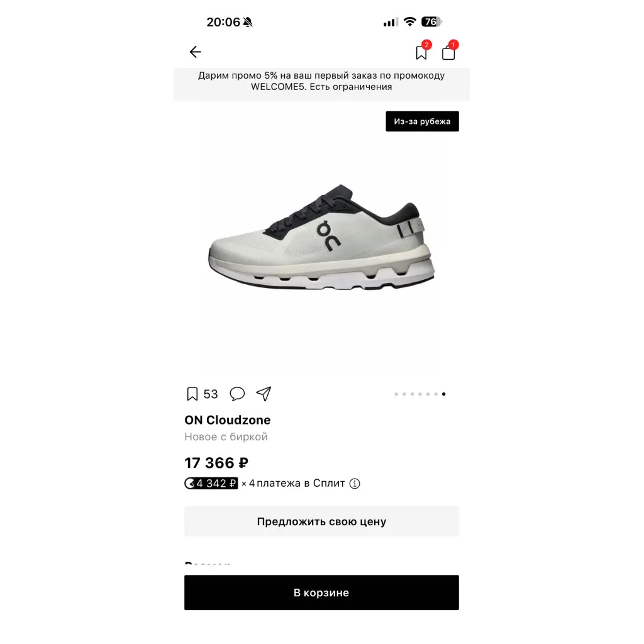Select the first image pagination dot
Viewport: 644px width, 644px height.
[x=396, y=394]
